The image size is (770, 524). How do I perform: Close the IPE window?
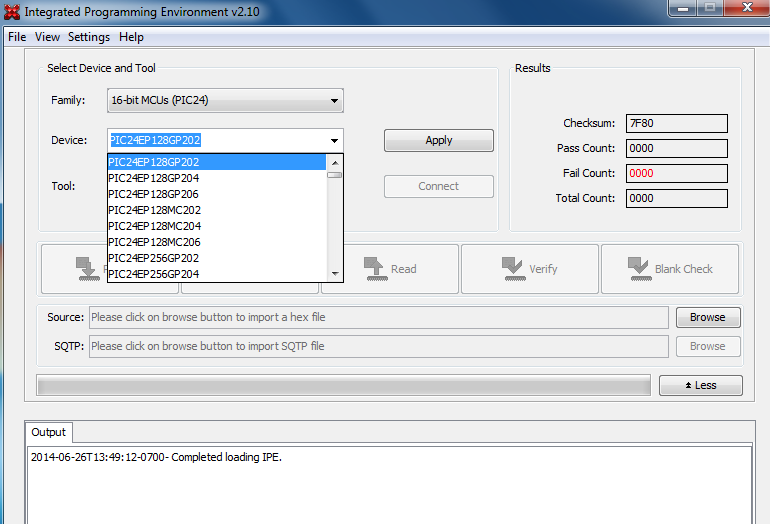(x=747, y=8)
